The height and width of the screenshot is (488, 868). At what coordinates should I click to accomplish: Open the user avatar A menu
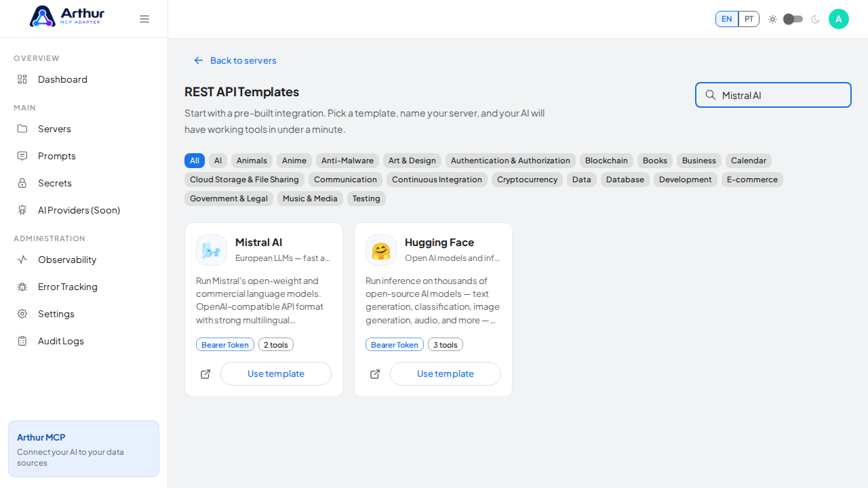[839, 19]
